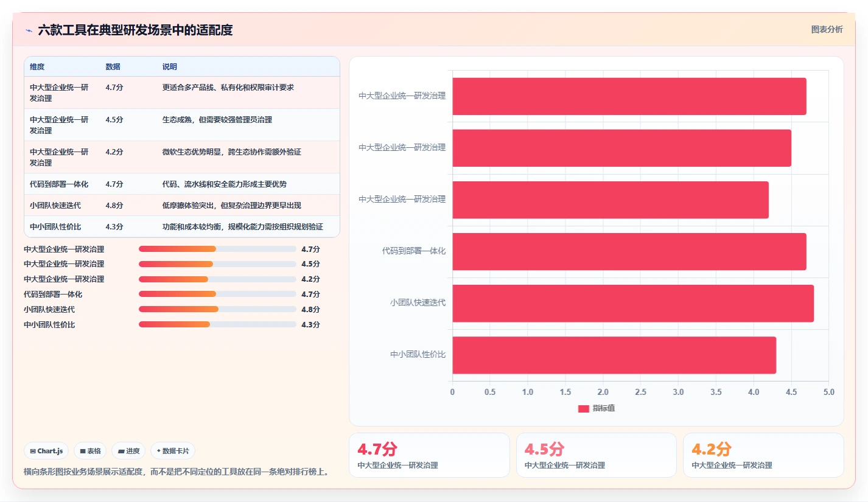This screenshot has width=868, height=502.
Task: Click the 小团队快速迭代 y-axis label in chart
Action: point(418,302)
